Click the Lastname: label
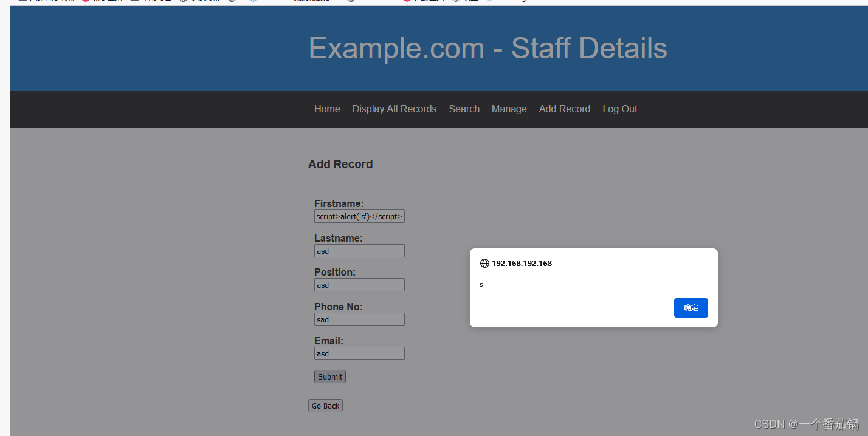The height and width of the screenshot is (436, 868). coord(339,238)
